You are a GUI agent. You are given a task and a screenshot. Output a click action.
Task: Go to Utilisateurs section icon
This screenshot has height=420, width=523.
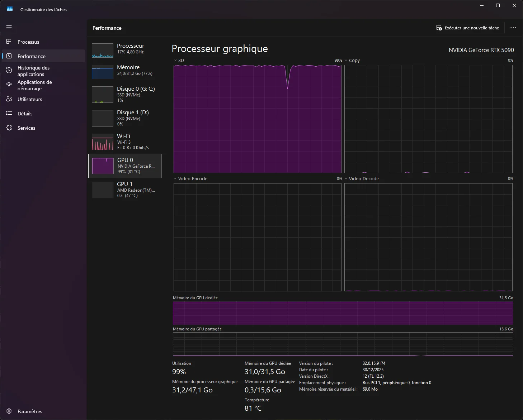tap(9, 99)
